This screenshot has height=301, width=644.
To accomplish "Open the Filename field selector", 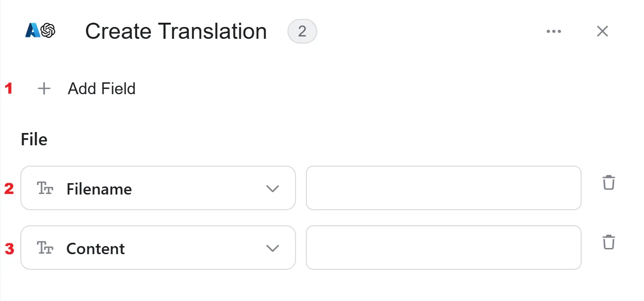I will tap(158, 188).
